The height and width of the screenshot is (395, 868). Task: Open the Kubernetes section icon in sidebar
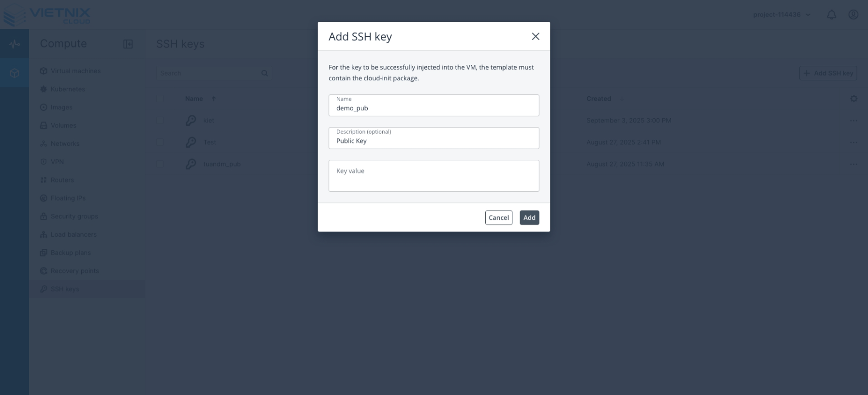[44, 89]
